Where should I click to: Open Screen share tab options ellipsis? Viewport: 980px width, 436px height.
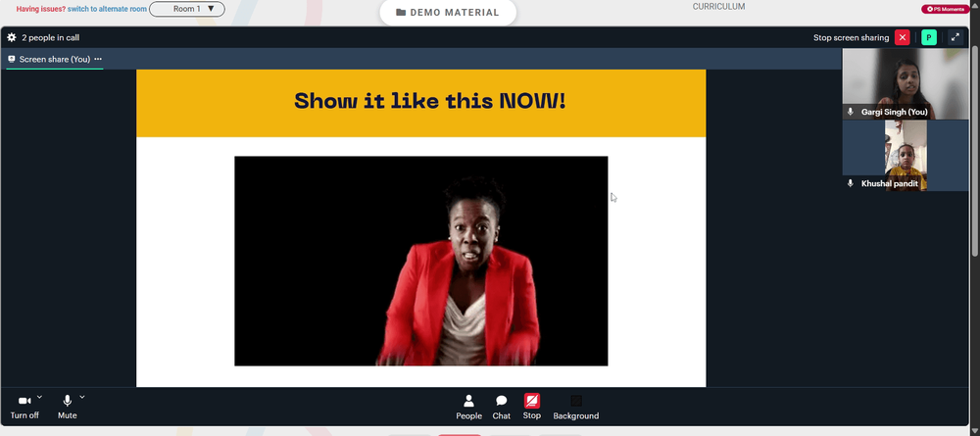(x=98, y=60)
